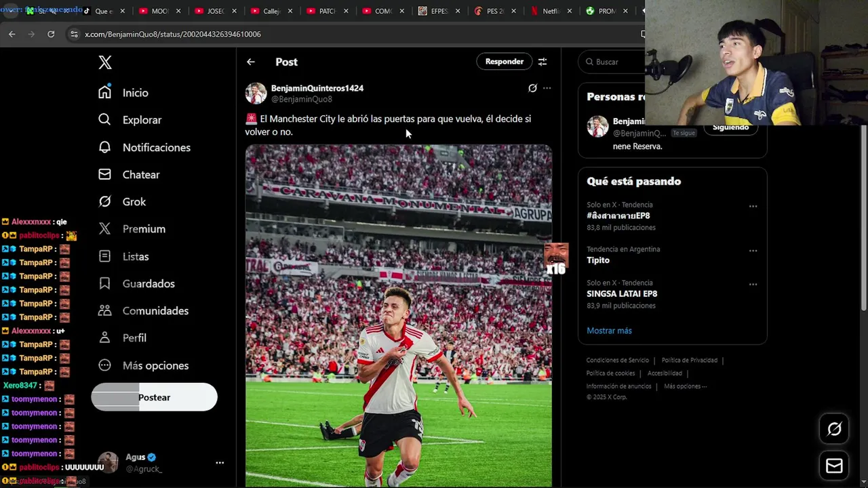
Task: Open Explorar search icon in sidebar
Action: [104, 119]
